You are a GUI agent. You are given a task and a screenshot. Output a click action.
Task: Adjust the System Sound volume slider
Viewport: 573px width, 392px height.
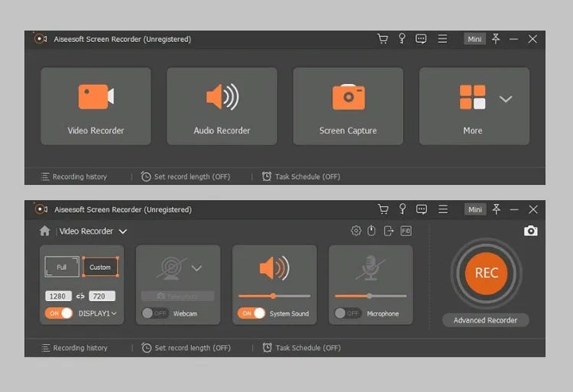[274, 296]
